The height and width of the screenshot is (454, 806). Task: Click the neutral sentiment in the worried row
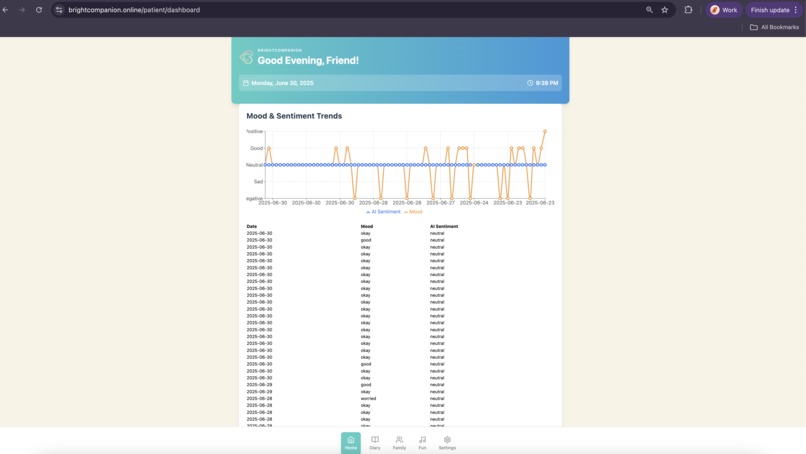point(437,398)
